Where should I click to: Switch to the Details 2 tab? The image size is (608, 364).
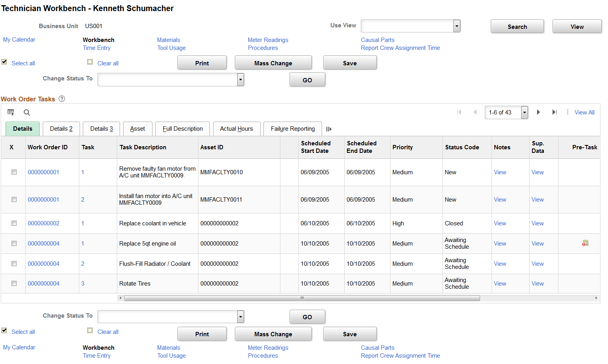pyautogui.click(x=61, y=129)
